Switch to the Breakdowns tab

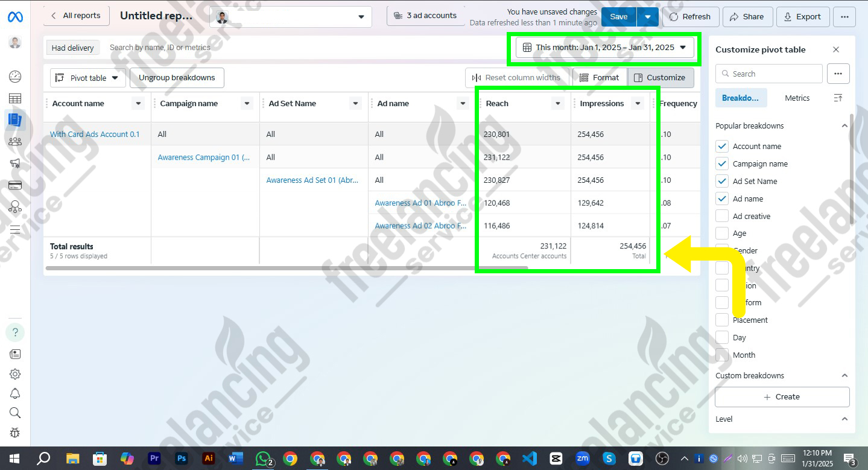point(740,98)
